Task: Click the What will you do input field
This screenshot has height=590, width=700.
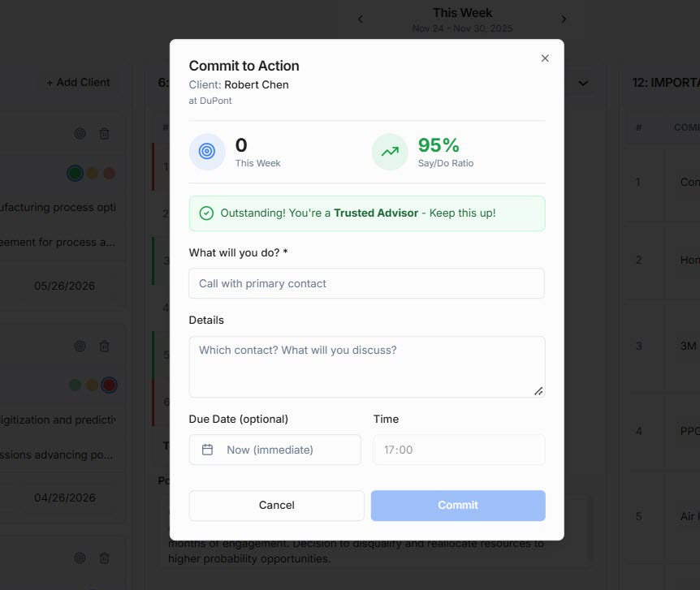Action: point(365,282)
